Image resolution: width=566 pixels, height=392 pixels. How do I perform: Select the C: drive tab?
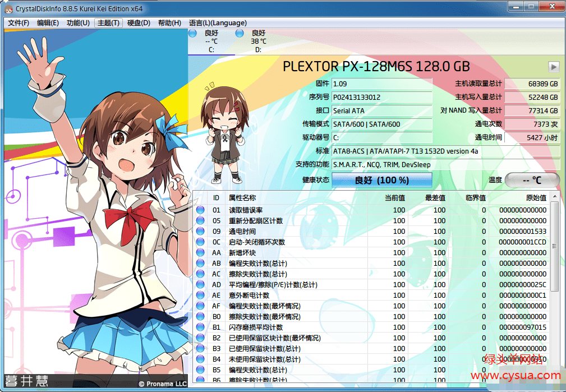coord(211,41)
